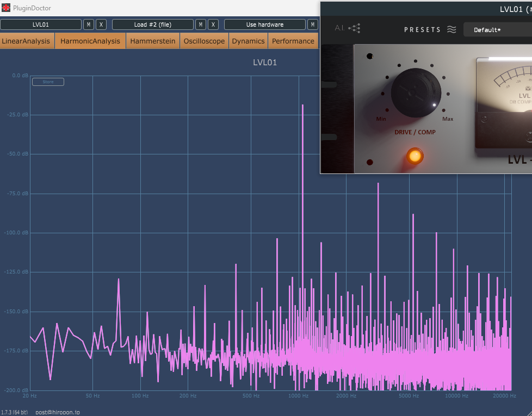The width and height of the screenshot is (532, 416).
Task: Switch to the LinearAnalysis tab
Action: [27, 41]
